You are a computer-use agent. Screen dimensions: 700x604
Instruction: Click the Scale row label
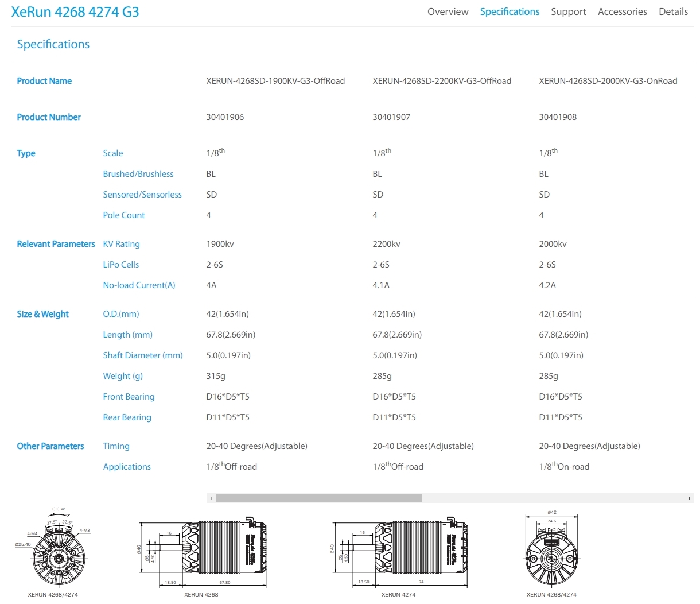(113, 153)
